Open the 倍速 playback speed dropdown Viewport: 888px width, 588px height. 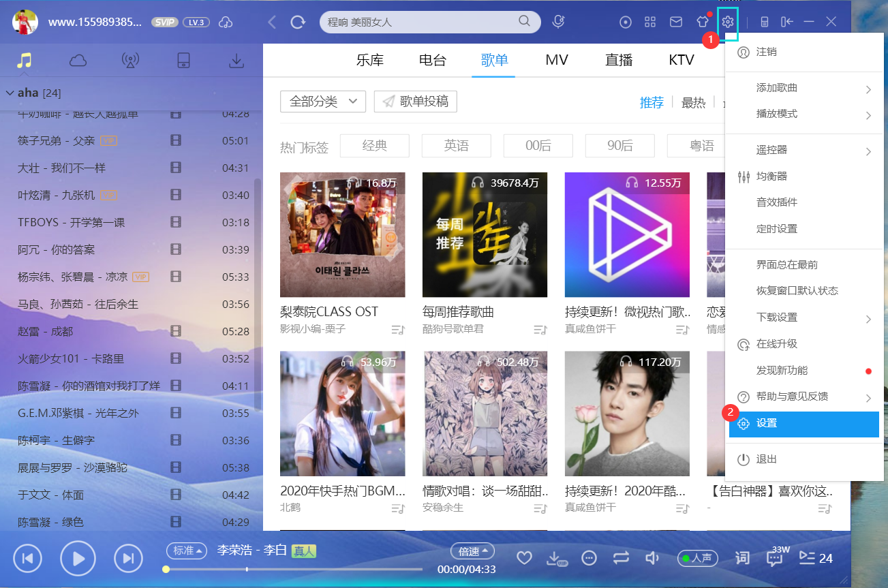pos(472,551)
